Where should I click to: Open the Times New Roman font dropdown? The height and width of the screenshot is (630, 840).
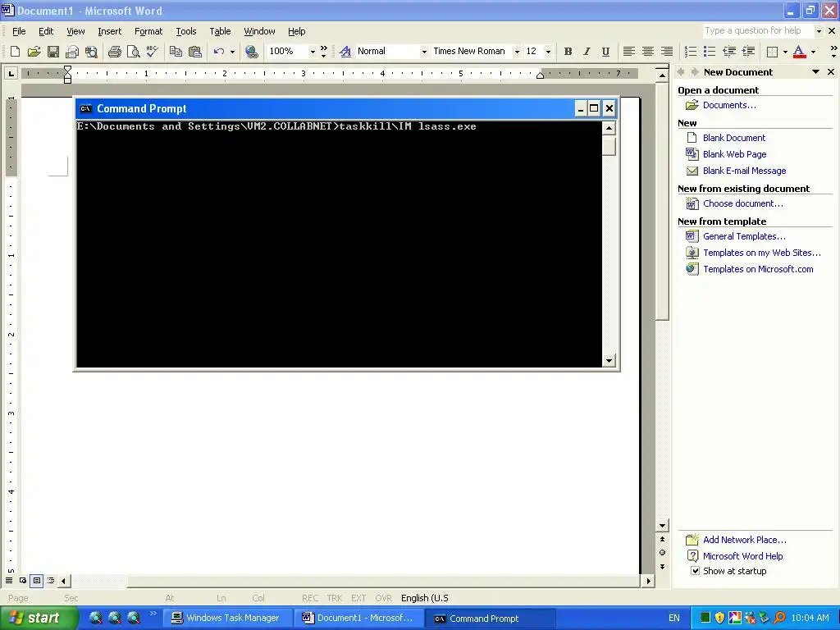click(x=517, y=52)
